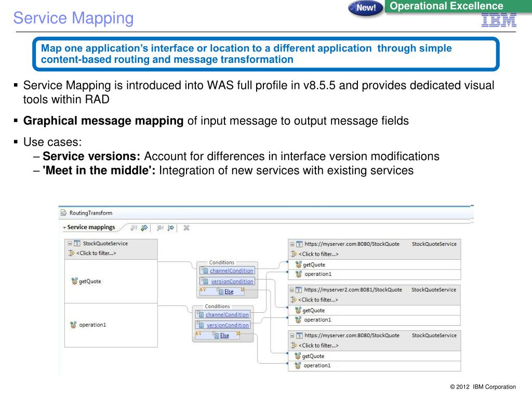Click StockQuoteService label in myserver2.com:8081 box

click(434, 290)
